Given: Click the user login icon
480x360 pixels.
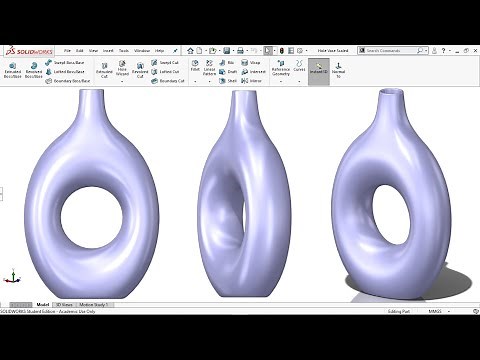Looking at the screenshot, I should pos(434,51).
